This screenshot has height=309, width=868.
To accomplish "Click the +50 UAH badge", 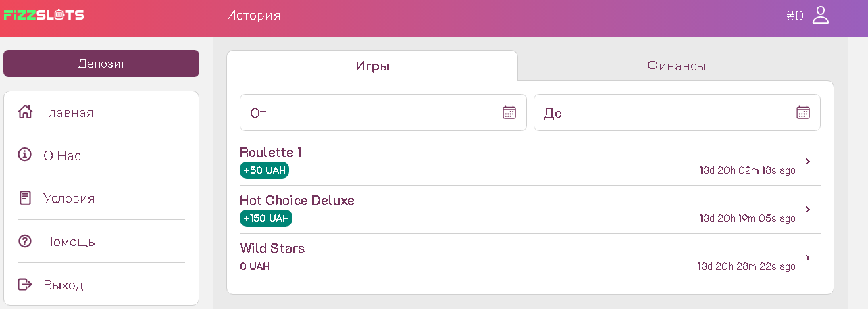I will pos(264,170).
